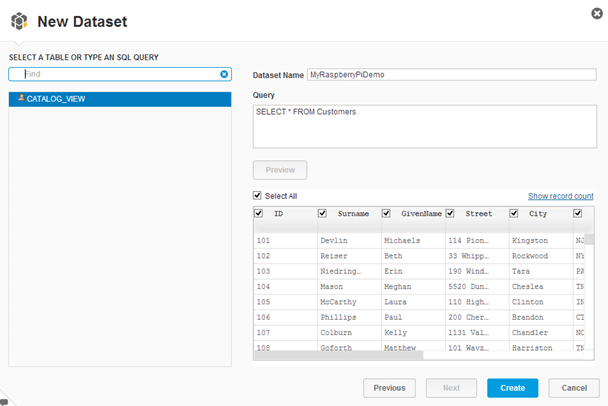The height and width of the screenshot is (406, 608).
Task: Go back with the Previous button
Action: tap(389, 388)
